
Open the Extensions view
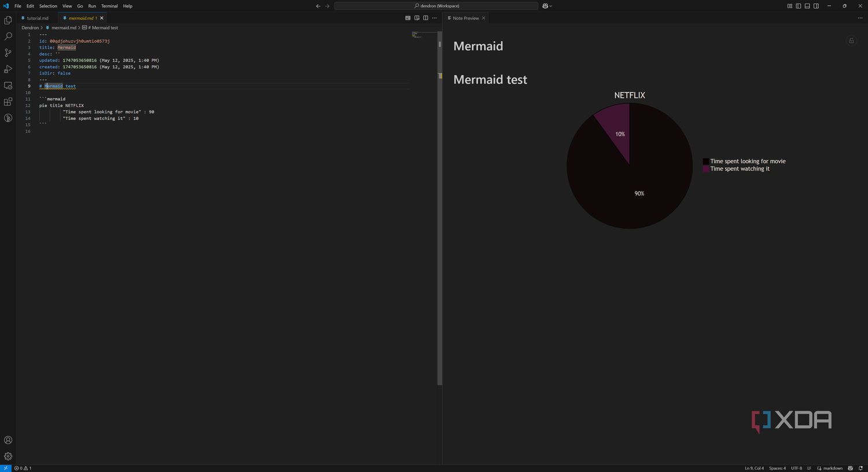pyautogui.click(x=8, y=102)
